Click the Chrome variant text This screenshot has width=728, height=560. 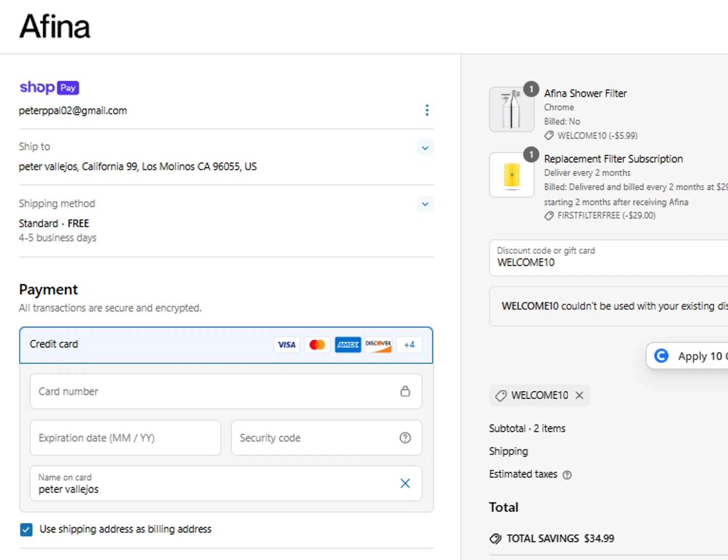[x=559, y=107]
